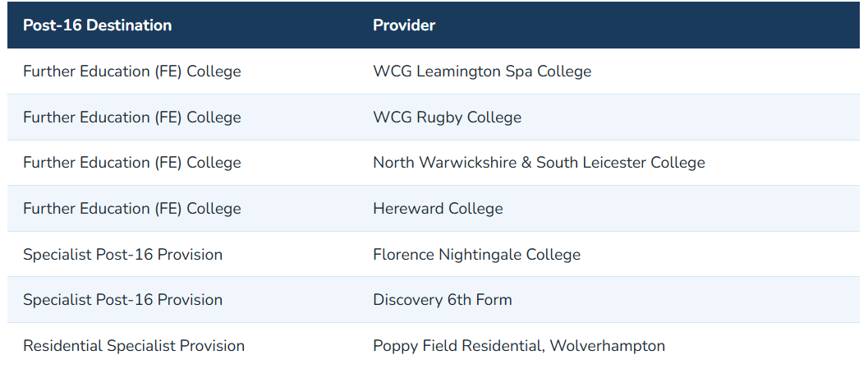Select Specialist Post-16 Provision beside Discovery 6th Form
Image resolution: width=868 pixels, height=383 pixels.
pyautogui.click(x=122, y=300)
